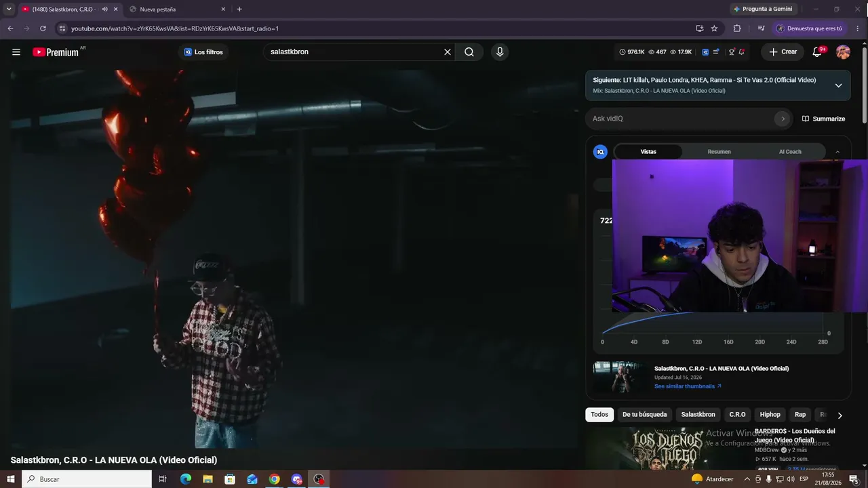Start voice search with the microphone
This screenshot has width=868, height=488.
point(500,52)
